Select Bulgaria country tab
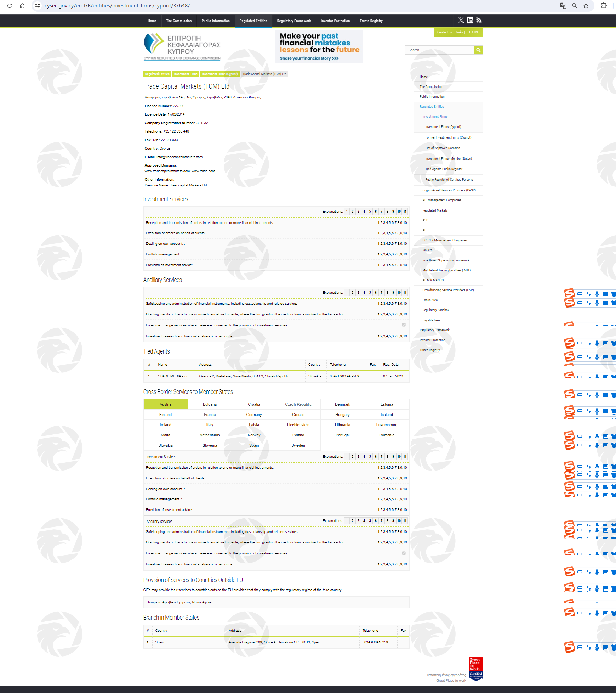This screenshot has width=616, height=693. pyautogui.click(x=210, y=404)
